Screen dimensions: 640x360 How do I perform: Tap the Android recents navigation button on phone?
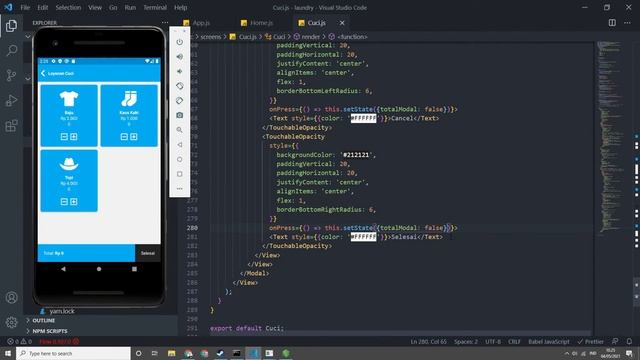pos(134,269)
